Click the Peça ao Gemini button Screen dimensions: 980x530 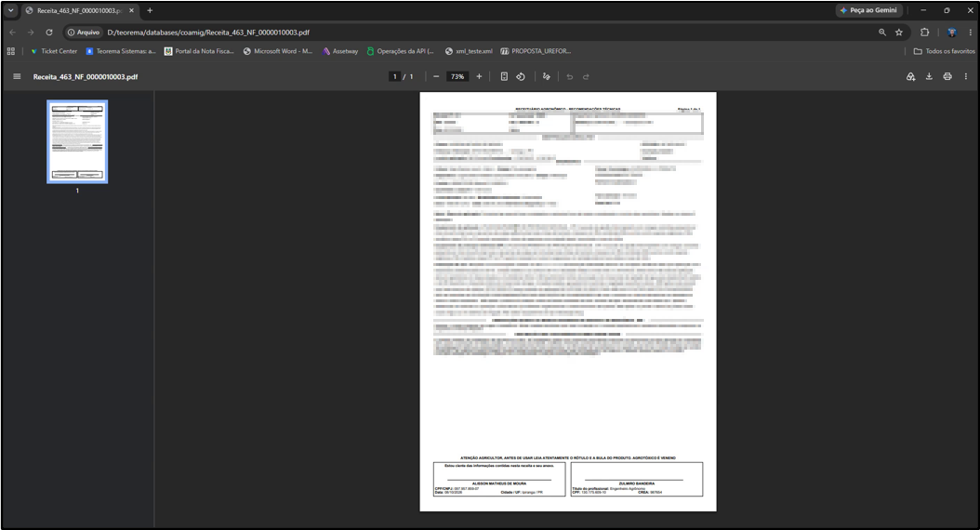(868, 10)
